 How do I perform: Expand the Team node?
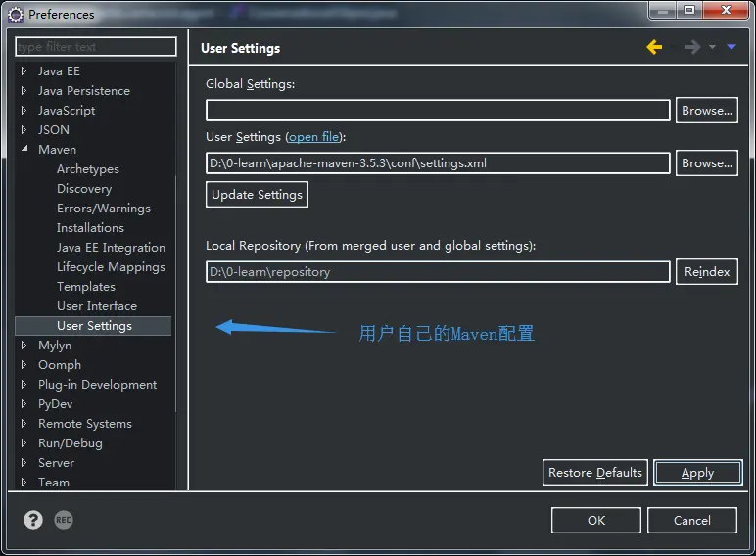coord(24,482)
